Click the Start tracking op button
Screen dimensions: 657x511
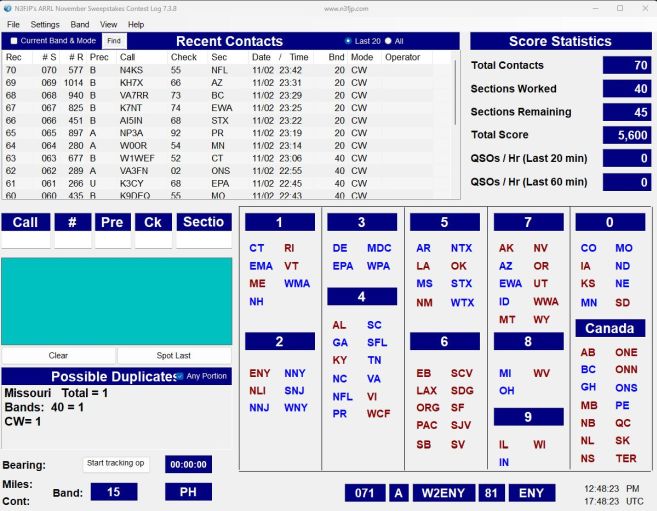pos(116,463)
